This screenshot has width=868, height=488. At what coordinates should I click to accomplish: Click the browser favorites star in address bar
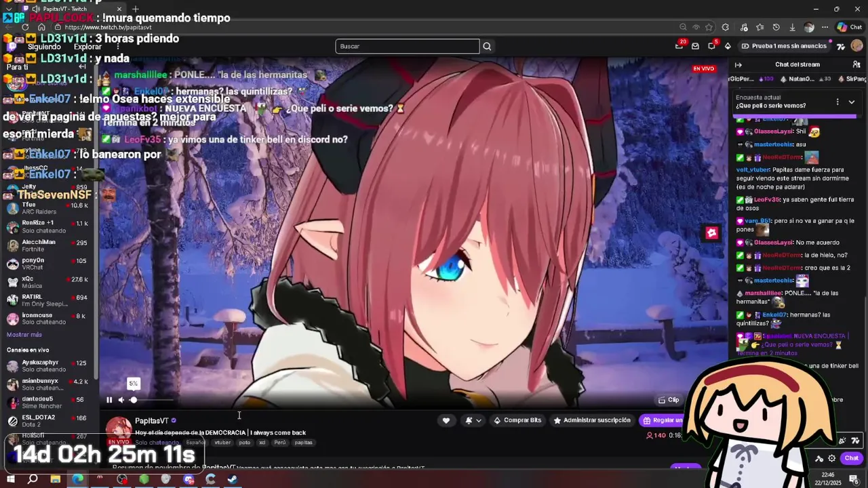pos(709,27)
